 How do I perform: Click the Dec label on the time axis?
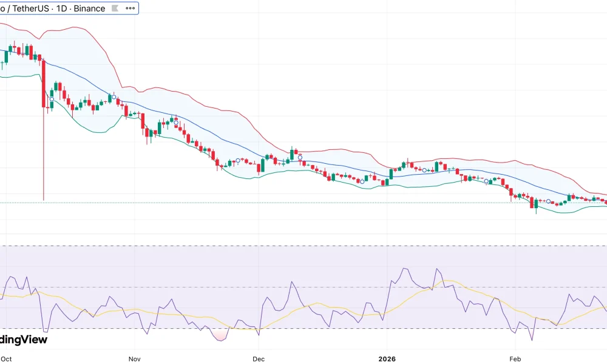(x=259, y=359)
